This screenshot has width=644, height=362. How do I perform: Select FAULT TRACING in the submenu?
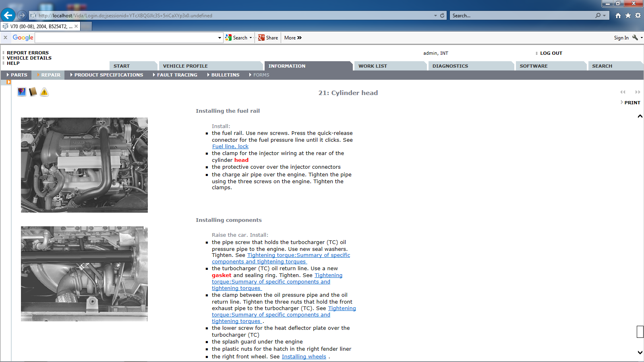[177, 75]
